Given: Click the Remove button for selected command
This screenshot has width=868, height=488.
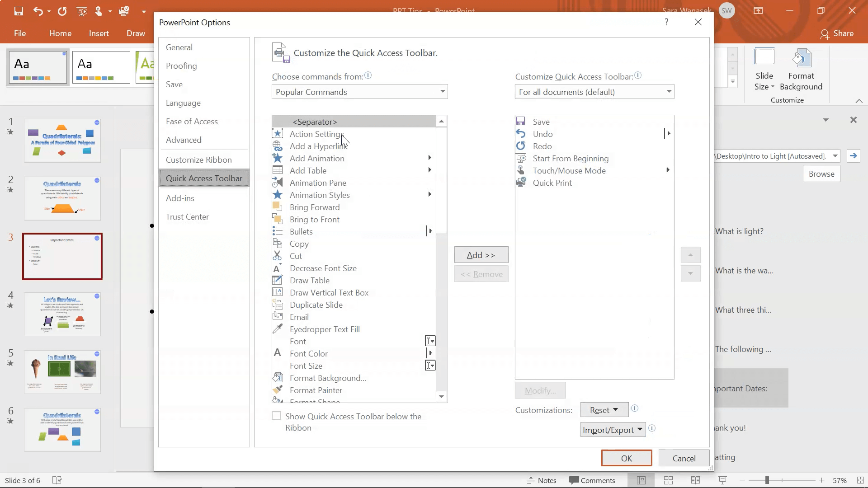Looking at the screenshot, I should pyautogui.click(x=481, y=274).
